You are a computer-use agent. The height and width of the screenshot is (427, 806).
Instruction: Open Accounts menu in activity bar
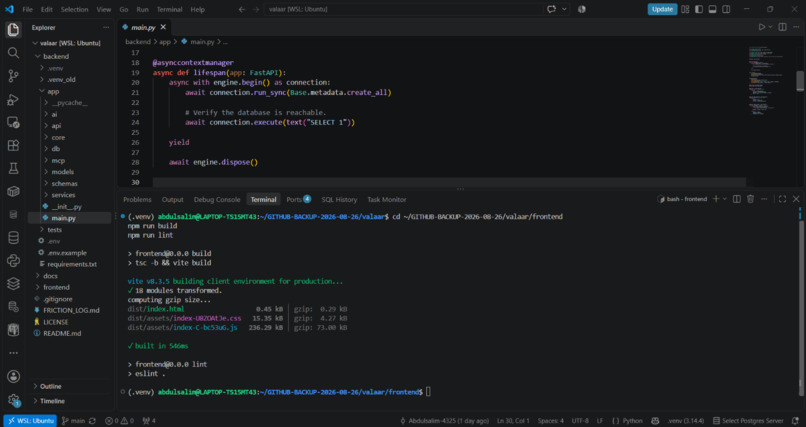13,376
